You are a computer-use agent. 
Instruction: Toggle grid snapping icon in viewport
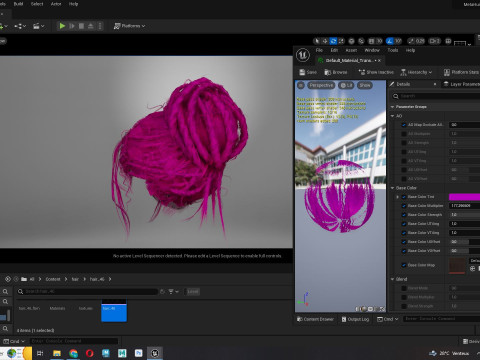(x=371, y=41)
